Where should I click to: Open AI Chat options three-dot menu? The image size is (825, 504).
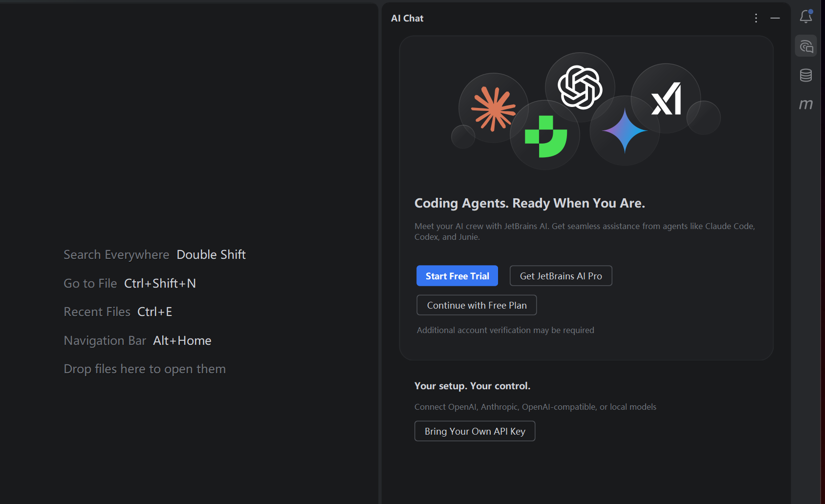click(x=756, y=18)
